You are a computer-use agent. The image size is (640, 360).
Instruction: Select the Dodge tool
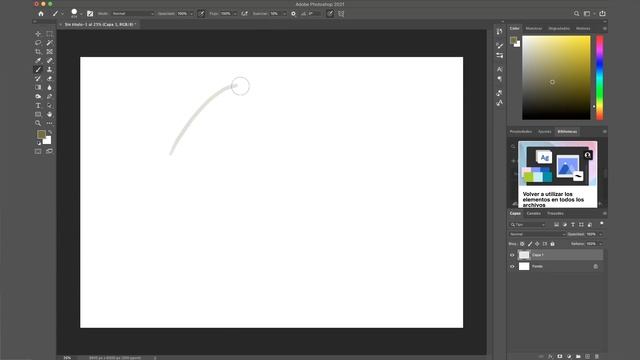point(38,96)
